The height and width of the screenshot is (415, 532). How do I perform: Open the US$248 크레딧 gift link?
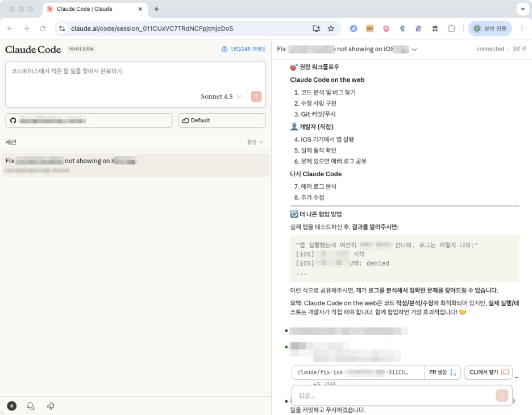coord(244,49)
